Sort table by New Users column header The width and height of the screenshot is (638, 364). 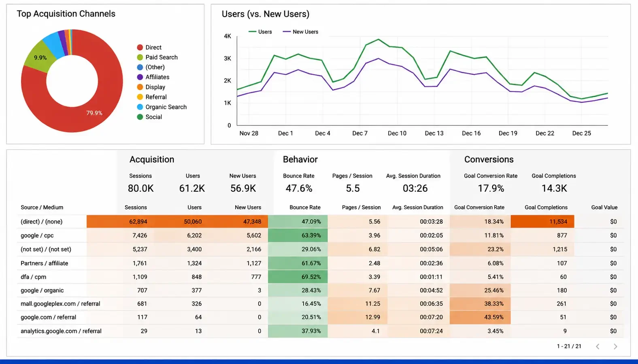pyautogui.click(x=248, y=207)
